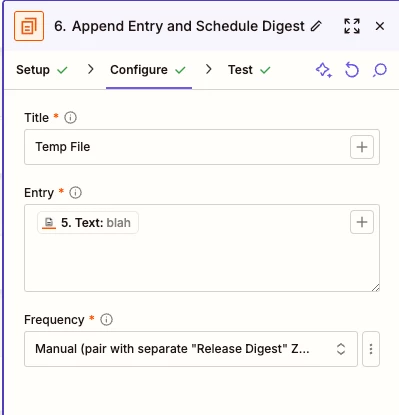Image resolution: width=399 pixels, height=415 pixels.
Task: Click the green checkmark next to Test
Action: [x=265, y=70]
